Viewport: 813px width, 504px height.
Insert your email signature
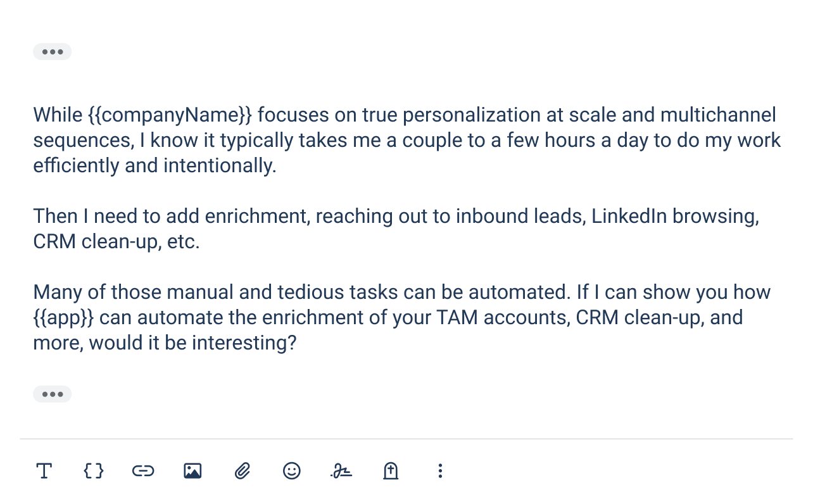pyautogui.click(x=341, y=471)
